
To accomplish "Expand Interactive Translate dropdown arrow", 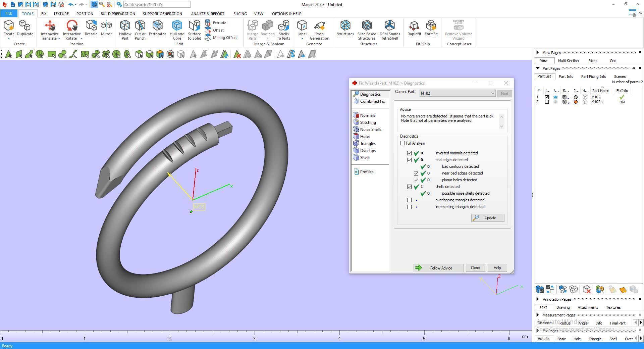I will tap(59, 39).
